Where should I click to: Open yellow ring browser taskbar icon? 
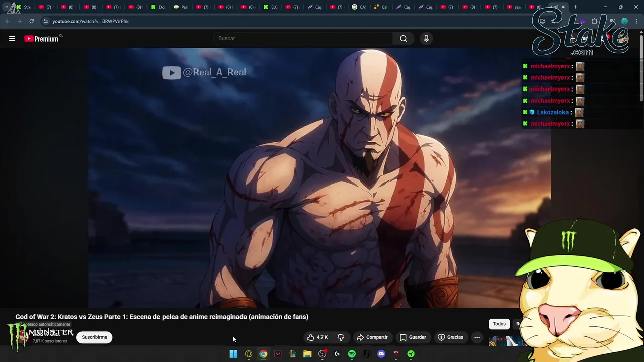pos(248,354)
